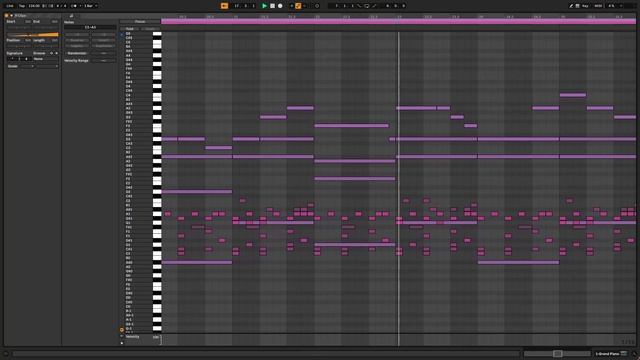Screen dimensions: 640x360
Task: Select the long note on the C4 row
Action: pos(573,95)
